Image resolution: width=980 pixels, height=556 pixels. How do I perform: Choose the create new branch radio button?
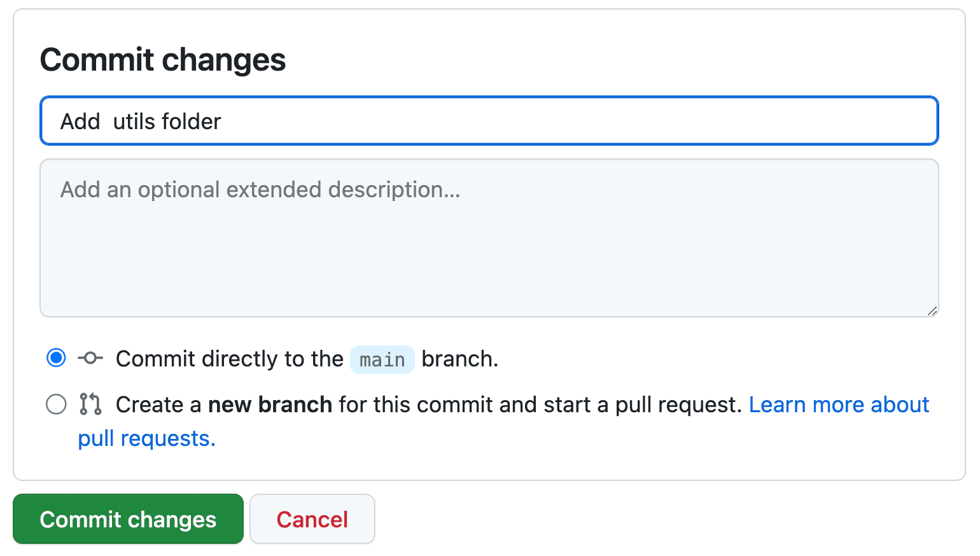(56, 404)
